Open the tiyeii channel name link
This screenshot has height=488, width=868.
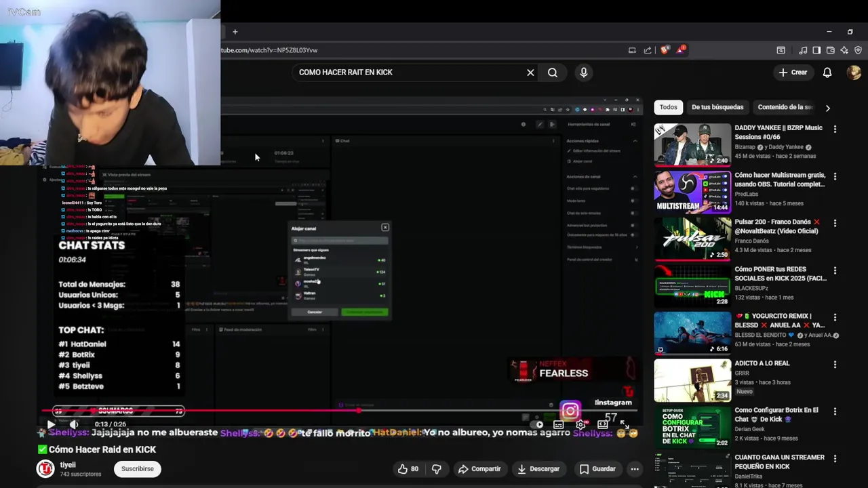68,465
